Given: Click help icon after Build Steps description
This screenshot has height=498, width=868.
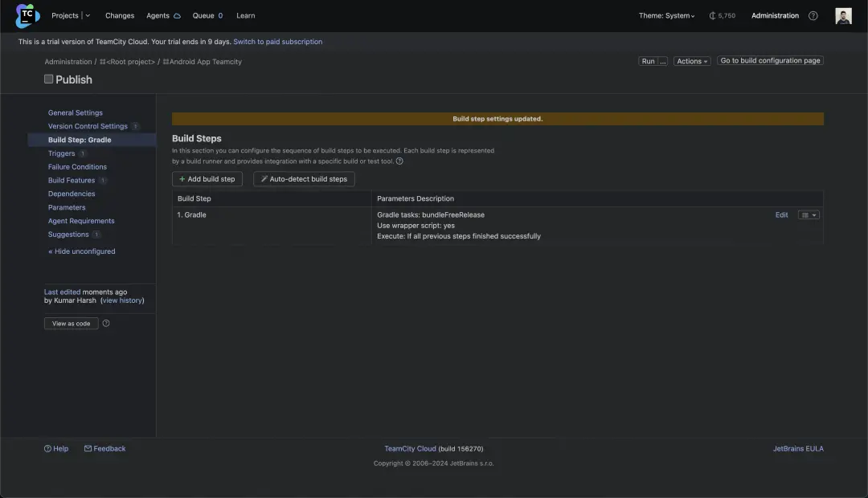Looking at the screenshot, I should coord(399,161).
